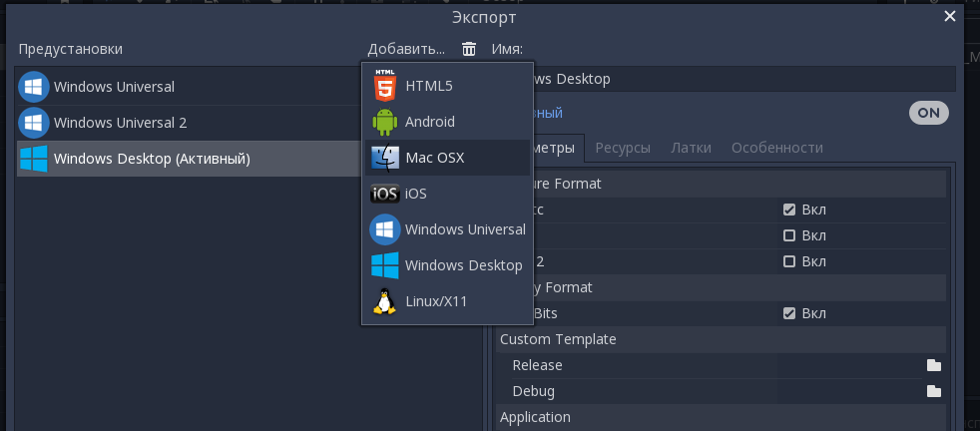
Task: Open the Латки tab
Action: click(x=691, y=148)
